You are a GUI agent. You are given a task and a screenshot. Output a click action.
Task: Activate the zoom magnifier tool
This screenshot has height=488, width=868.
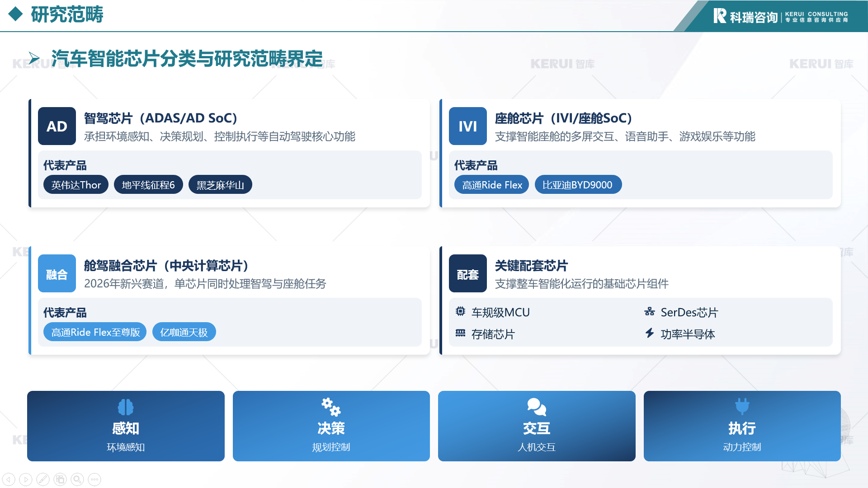point(77,479)
